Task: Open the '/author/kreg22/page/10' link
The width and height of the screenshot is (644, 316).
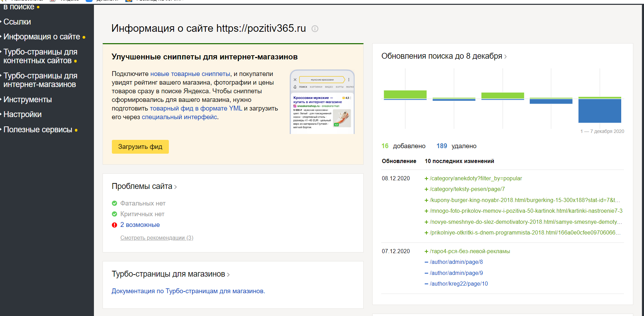Action: (x=459, y=284)
